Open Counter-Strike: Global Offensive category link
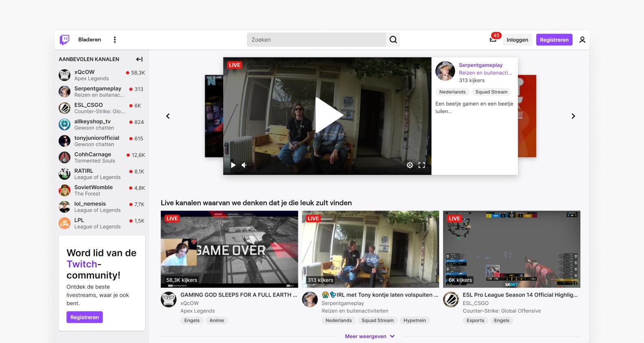The width and height of the screenshot is (644, 343). (501, 311)
